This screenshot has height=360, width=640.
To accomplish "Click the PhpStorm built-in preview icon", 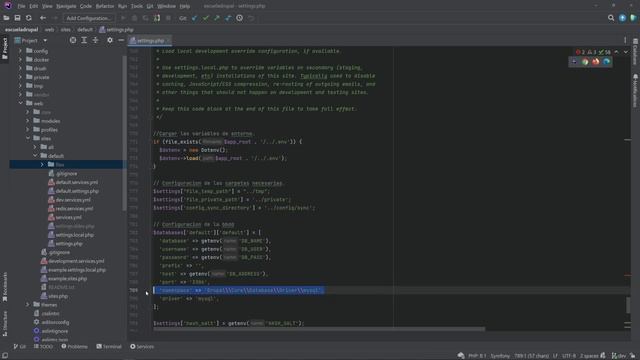I will pos(574,62).
